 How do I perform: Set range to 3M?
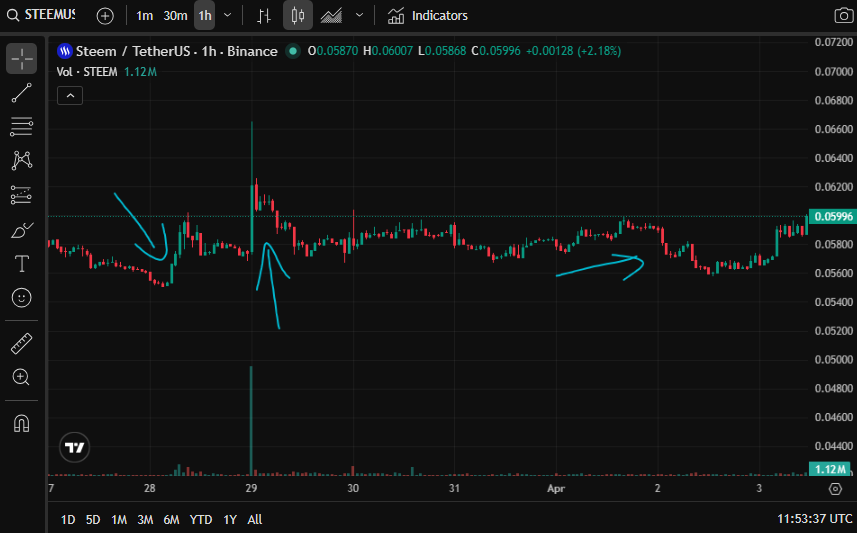pyautogui.click(x=145, y=519)
